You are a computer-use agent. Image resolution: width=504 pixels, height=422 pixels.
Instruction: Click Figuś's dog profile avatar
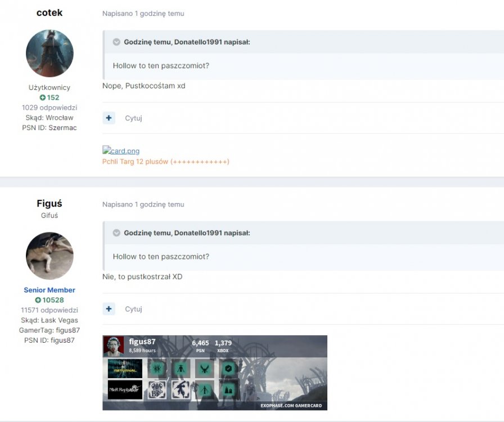[x=49, y=255]
